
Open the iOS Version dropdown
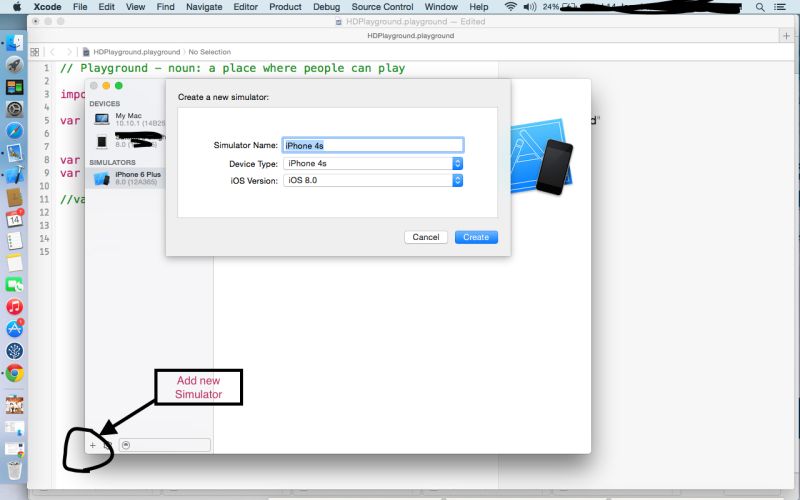coord(373,180)
